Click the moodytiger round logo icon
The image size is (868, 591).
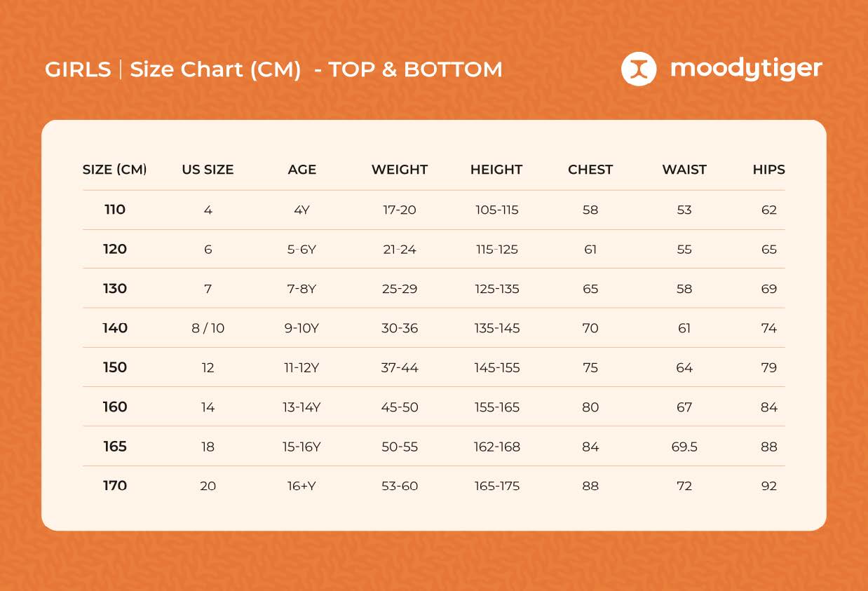pos(639,69)
